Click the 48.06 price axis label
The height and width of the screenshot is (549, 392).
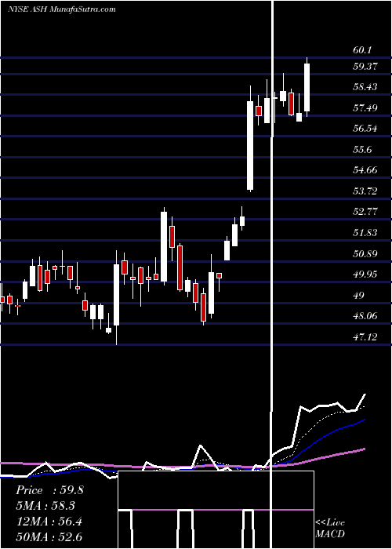[365, 316]
